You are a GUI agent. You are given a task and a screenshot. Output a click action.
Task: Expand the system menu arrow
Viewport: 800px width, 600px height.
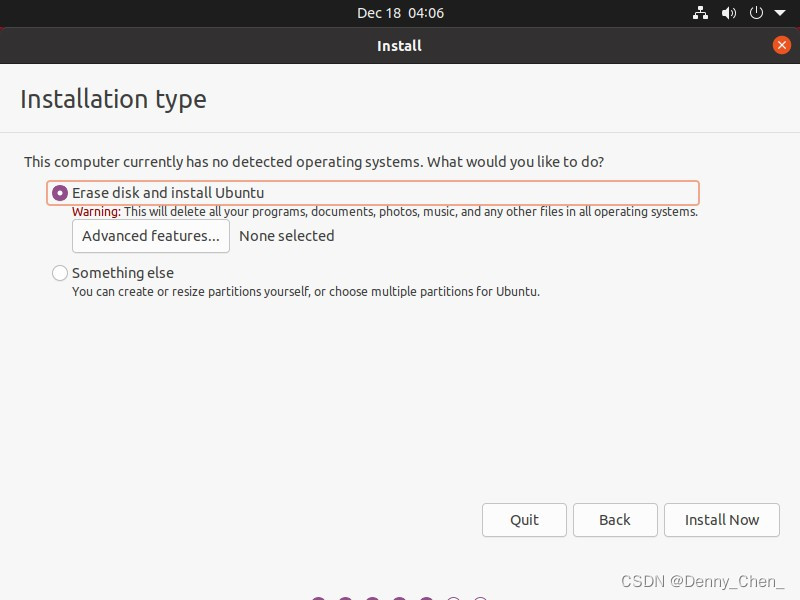(x=780, y=13)
